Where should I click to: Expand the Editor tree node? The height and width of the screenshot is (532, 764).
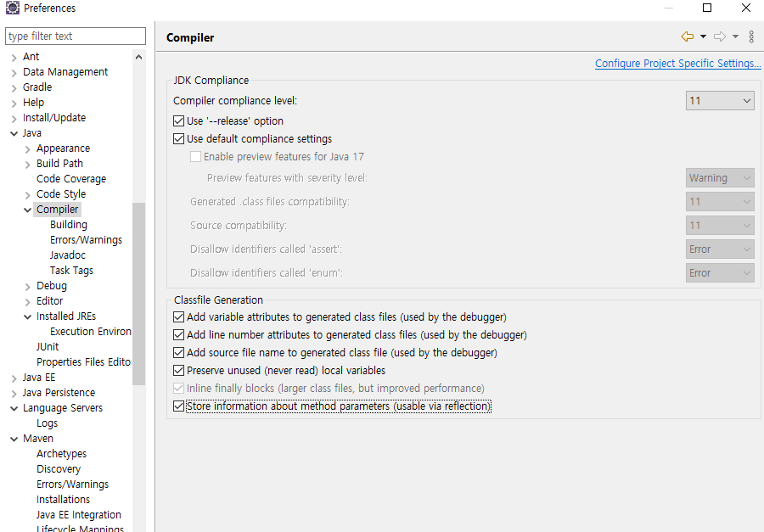[28, 301]
